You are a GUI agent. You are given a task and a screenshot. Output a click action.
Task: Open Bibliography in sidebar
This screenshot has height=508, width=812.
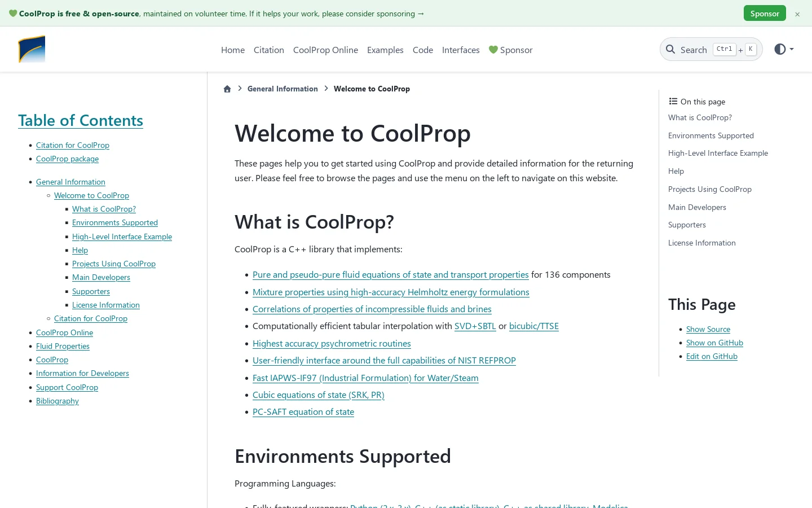[x=58, y=401]
